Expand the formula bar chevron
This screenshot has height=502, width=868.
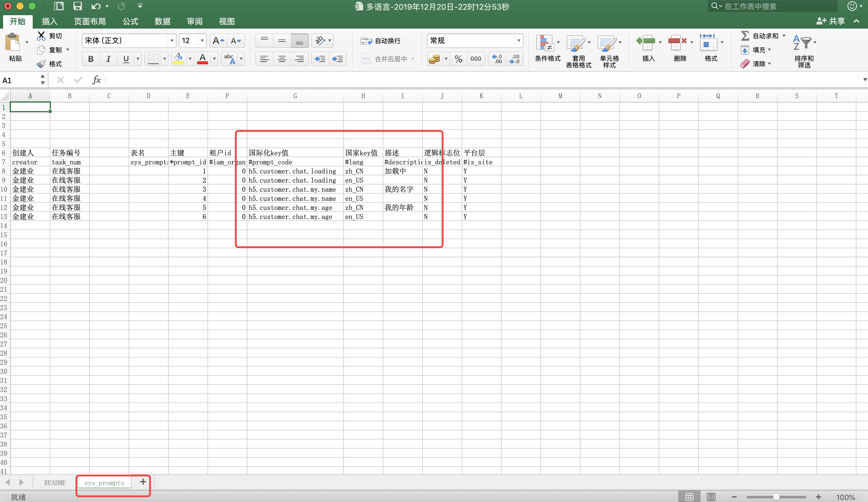pos(864,80)
